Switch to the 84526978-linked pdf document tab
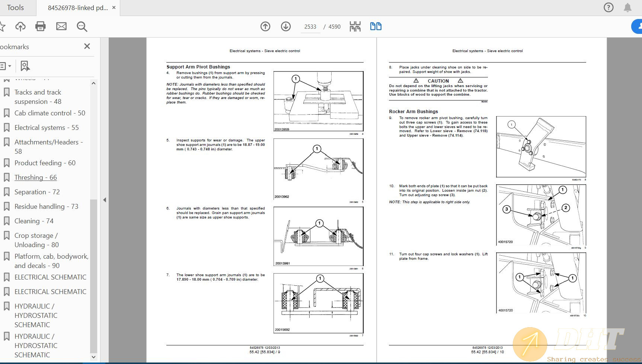This screenshot has height=364, width=642. point(77,7)
